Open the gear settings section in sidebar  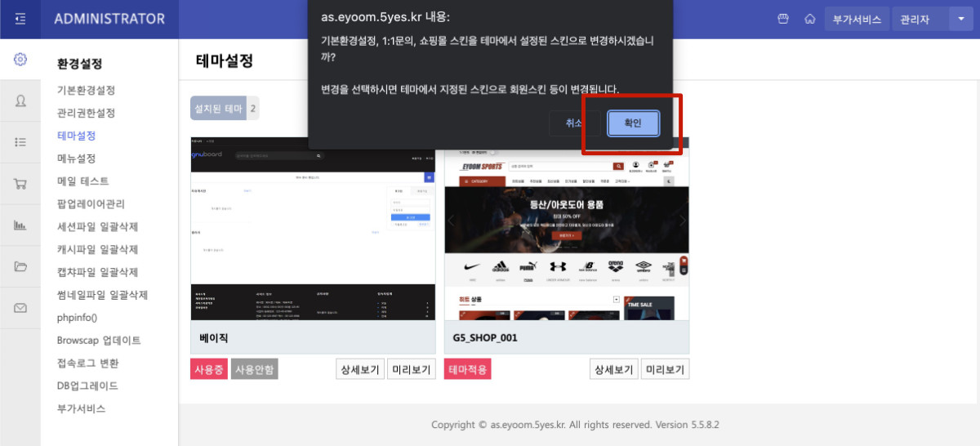click(20, 59)
